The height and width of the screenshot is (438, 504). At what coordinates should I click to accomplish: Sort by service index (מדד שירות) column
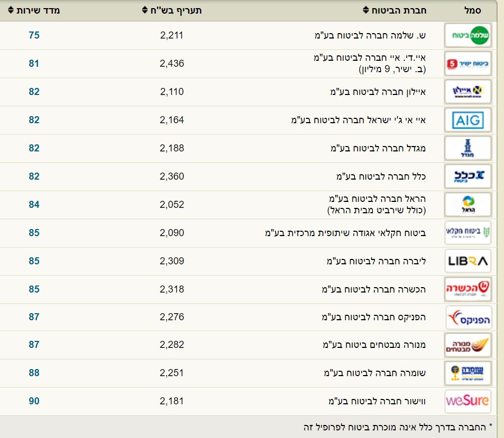34,10
